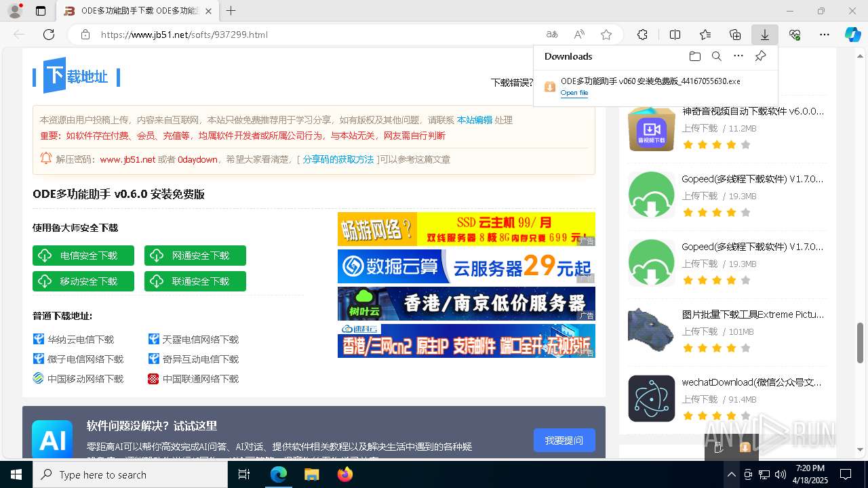
Task: Click Open file link for downloaded exe
Action: pos(574,93)
